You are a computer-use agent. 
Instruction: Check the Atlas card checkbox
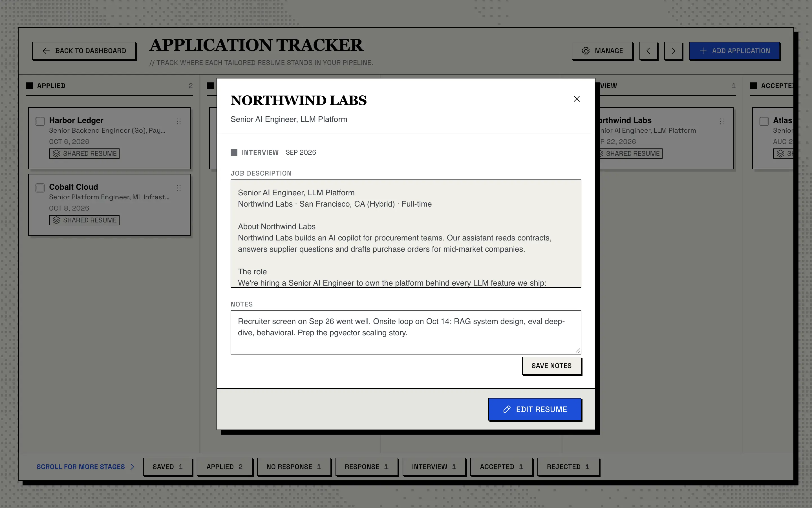pos(764,121)
